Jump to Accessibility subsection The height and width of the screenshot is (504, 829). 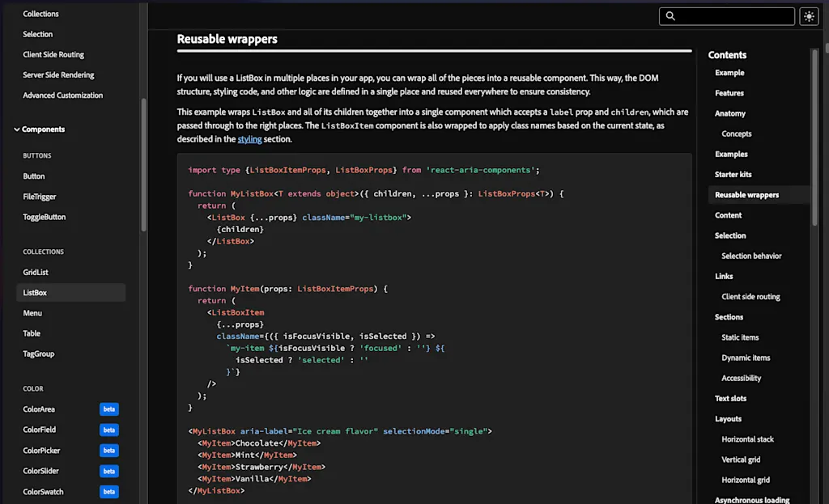point(741,379)
